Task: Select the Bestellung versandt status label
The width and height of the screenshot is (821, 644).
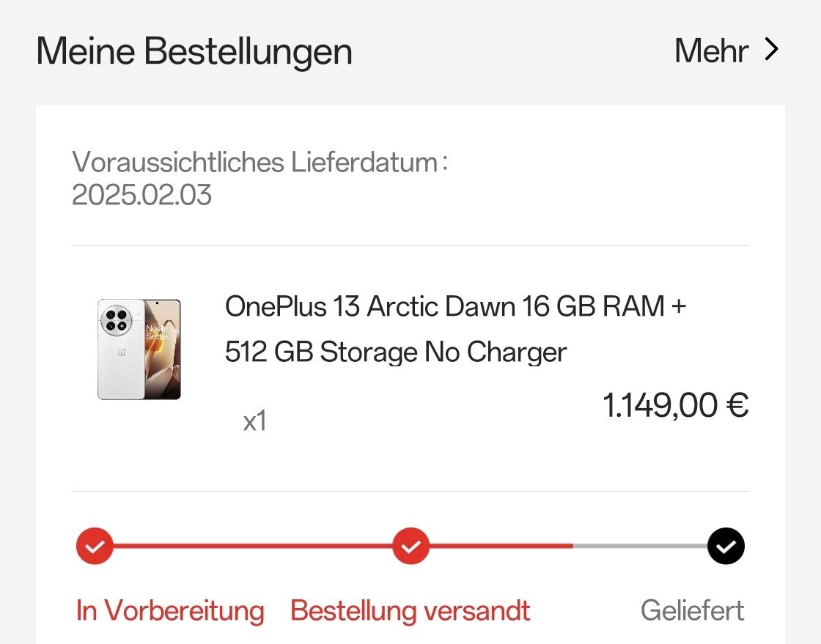Action: pyautogui.click(x=410, y=610)
